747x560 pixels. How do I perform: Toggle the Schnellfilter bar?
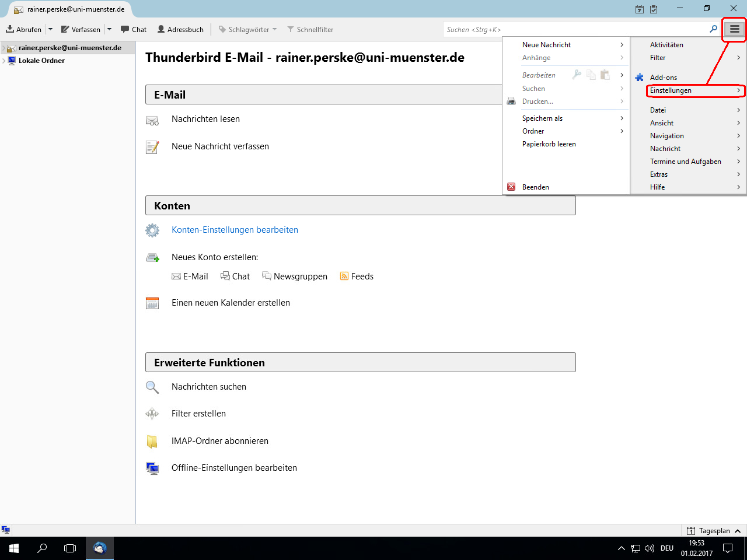click(310, 30)
